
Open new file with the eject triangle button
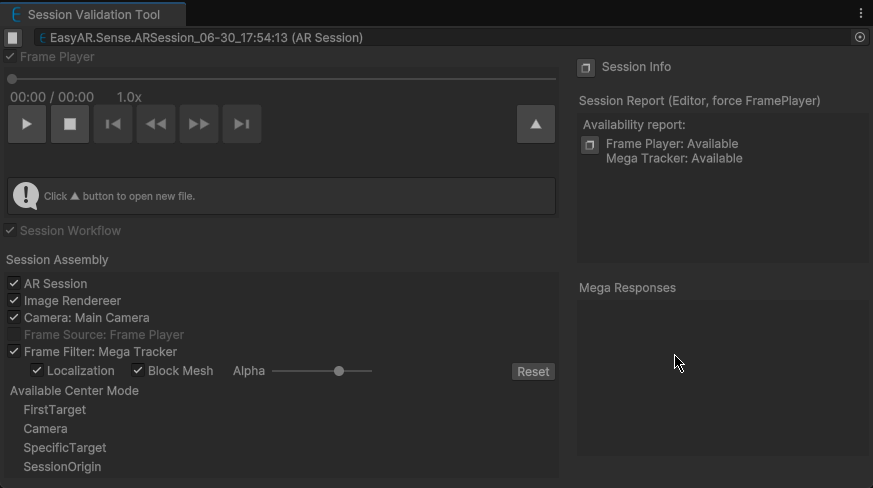tap(536, 124)
